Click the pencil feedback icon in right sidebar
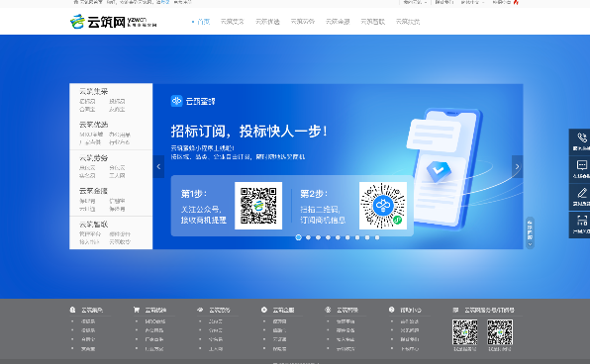This screenshot has height=364, width=590. pyautogui.click(x=582, y=193)
